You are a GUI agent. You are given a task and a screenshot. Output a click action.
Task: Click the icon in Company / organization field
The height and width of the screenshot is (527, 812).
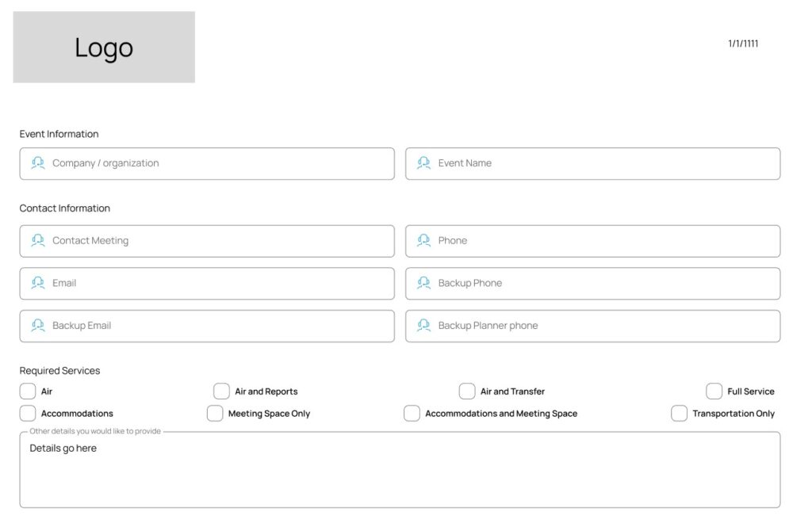[x=38, y=163]
